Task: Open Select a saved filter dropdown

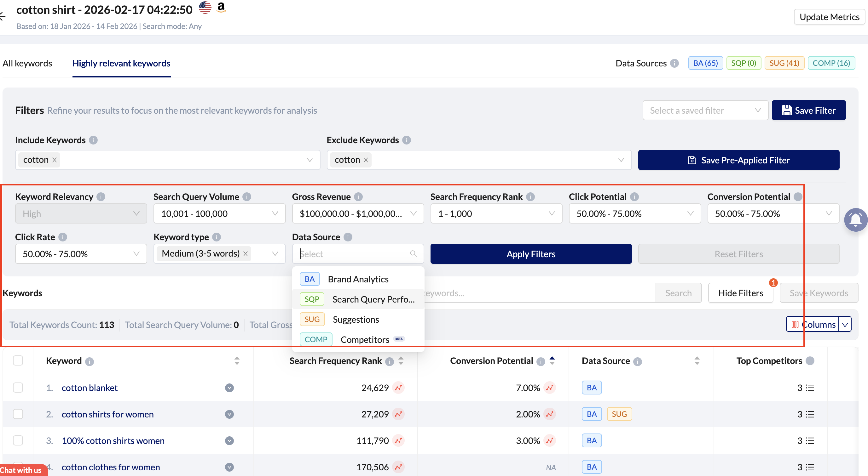Action: pyautogui.click(x=705, y=110)
